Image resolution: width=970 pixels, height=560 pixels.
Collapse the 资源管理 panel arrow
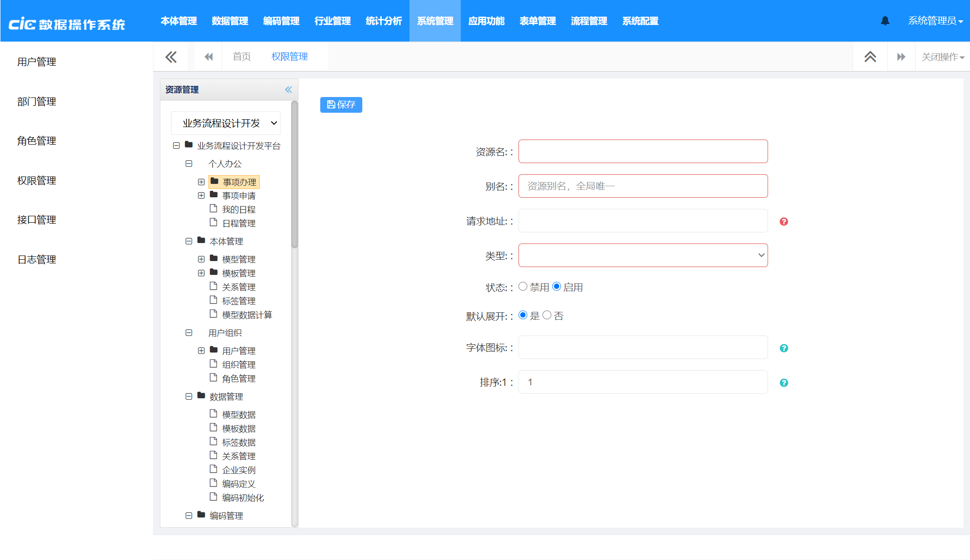[288, 90]
